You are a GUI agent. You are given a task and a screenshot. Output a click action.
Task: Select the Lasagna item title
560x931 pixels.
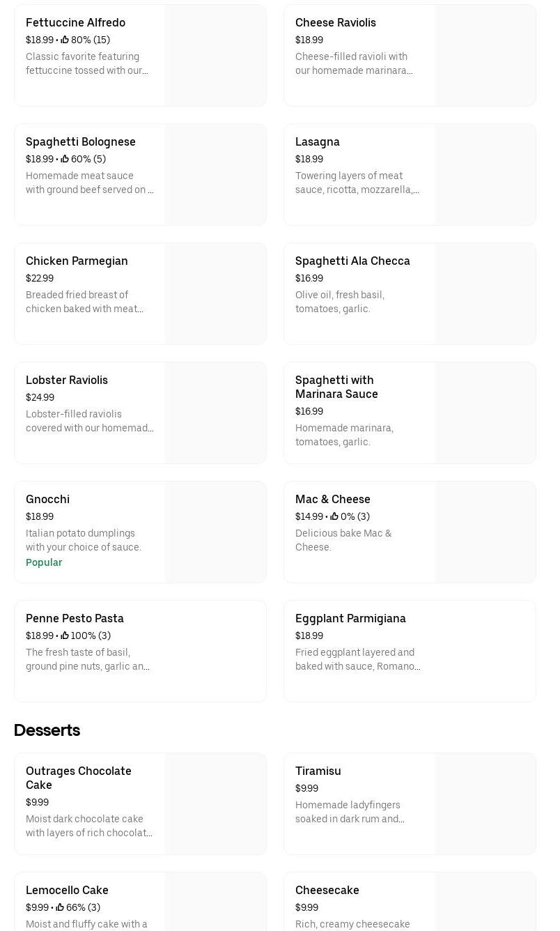(317, 141)
